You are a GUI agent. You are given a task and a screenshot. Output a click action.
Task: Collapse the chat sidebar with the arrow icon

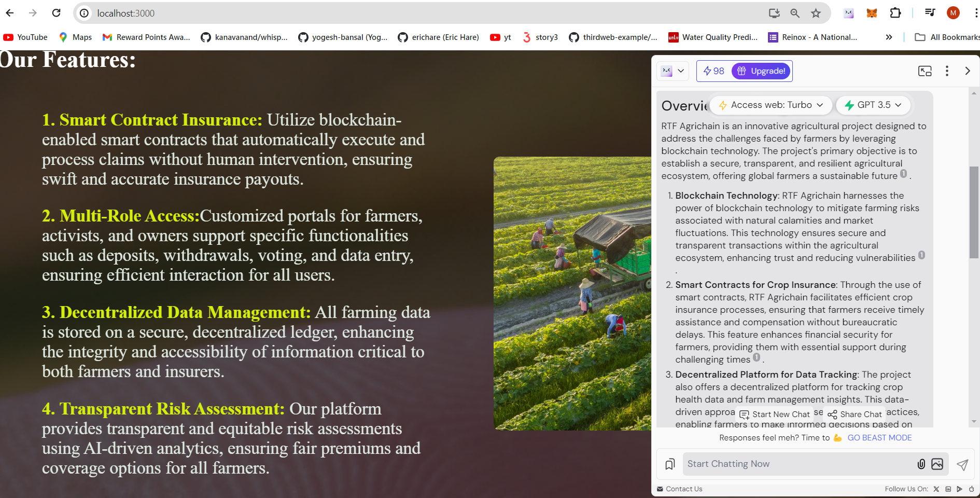click(x=968, y=71)
